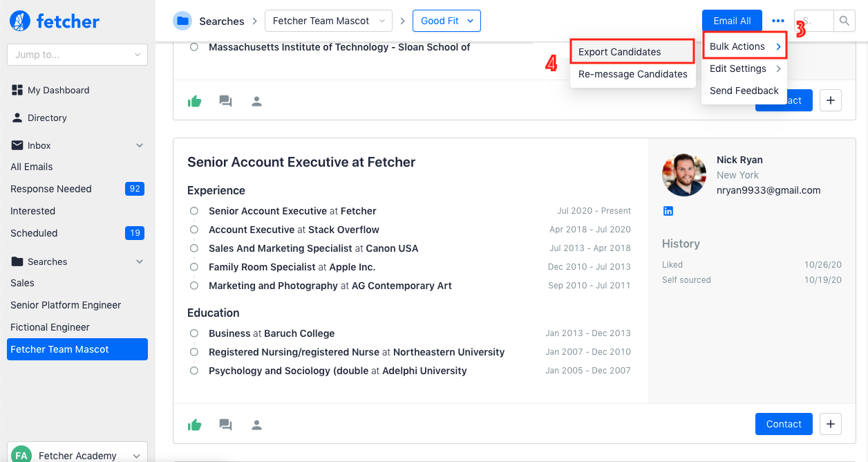Viewport: 868px width, 462px height.
Task: Click the plus button on upper candidate card
Action: click(831, 100)
